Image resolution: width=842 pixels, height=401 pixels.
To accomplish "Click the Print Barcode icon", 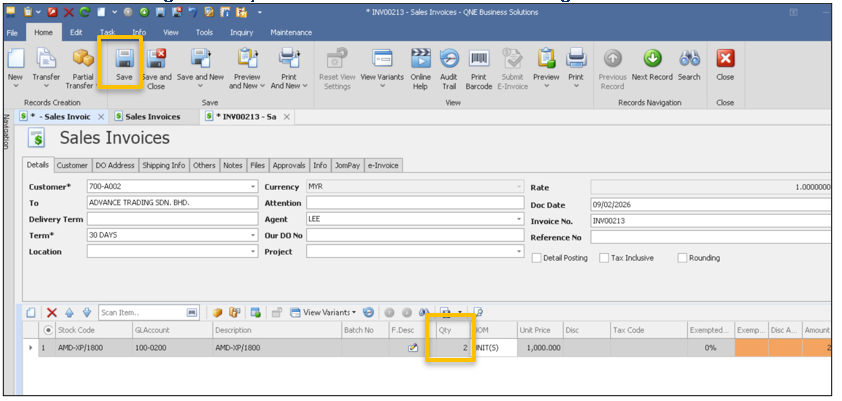I will (480, 59).
